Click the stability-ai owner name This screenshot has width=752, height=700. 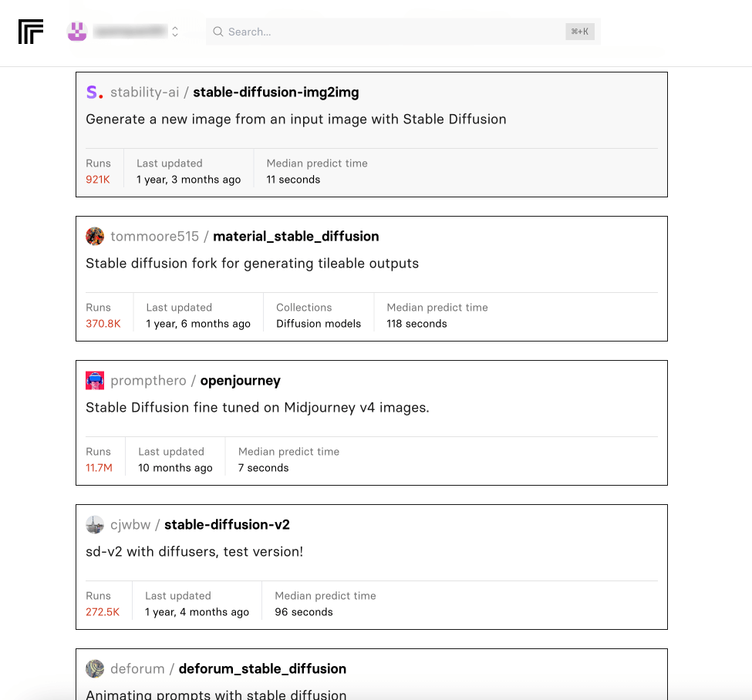tap(144, 93)
